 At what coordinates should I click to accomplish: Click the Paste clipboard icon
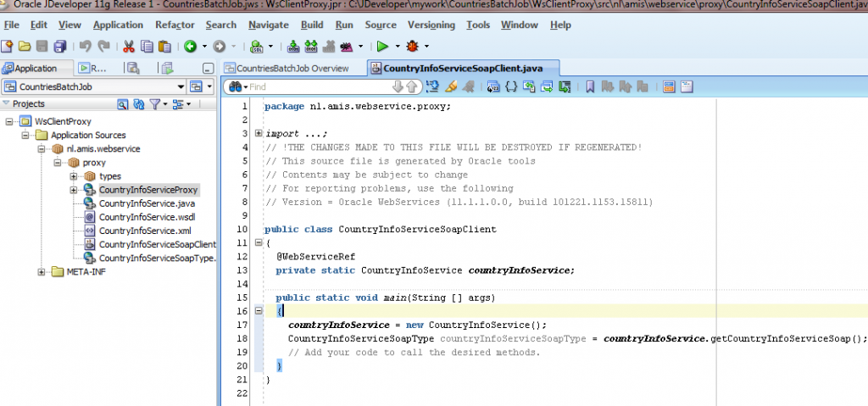163,46
